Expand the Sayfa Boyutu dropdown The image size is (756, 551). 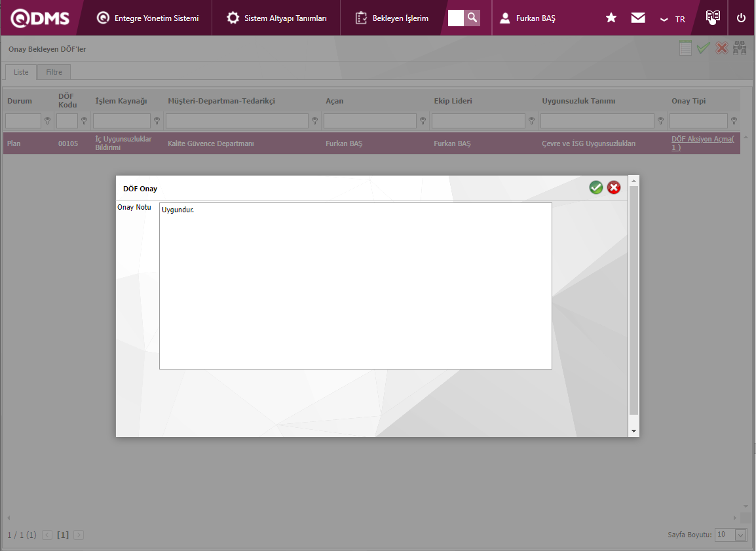[x=740, y=535]
